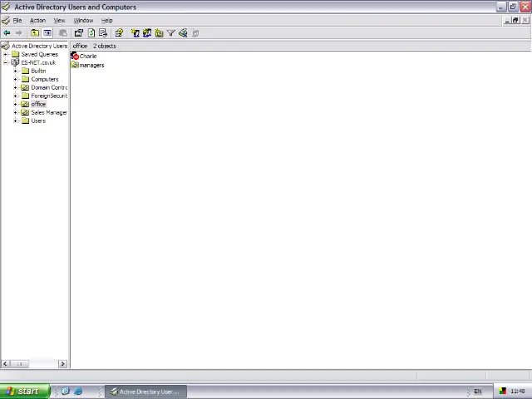Click the office column header
532x399 pixels.
(80, 46)
